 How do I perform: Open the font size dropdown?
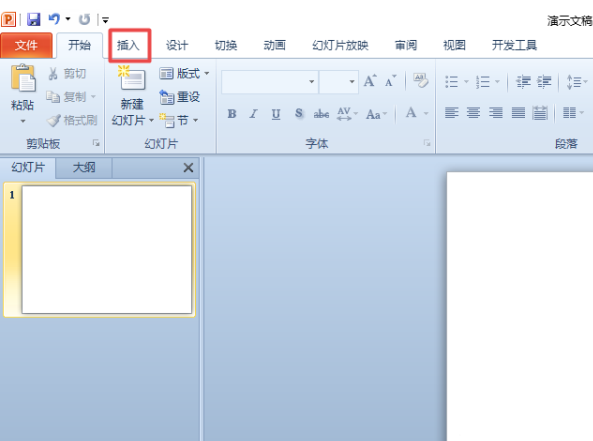tap(352, 81)
